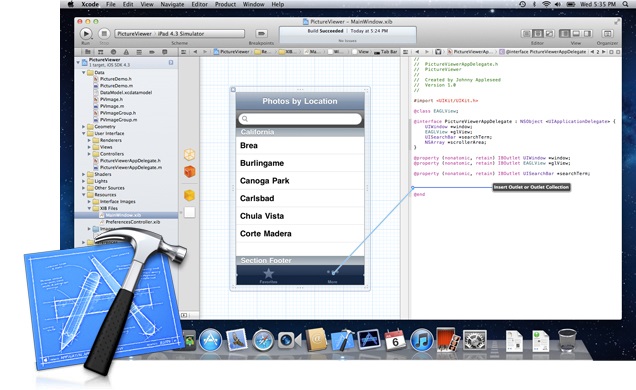This screenshot has height=390, width=636.
Task: Select DataModel.xcdatamodel file
Action: (126, 92)
